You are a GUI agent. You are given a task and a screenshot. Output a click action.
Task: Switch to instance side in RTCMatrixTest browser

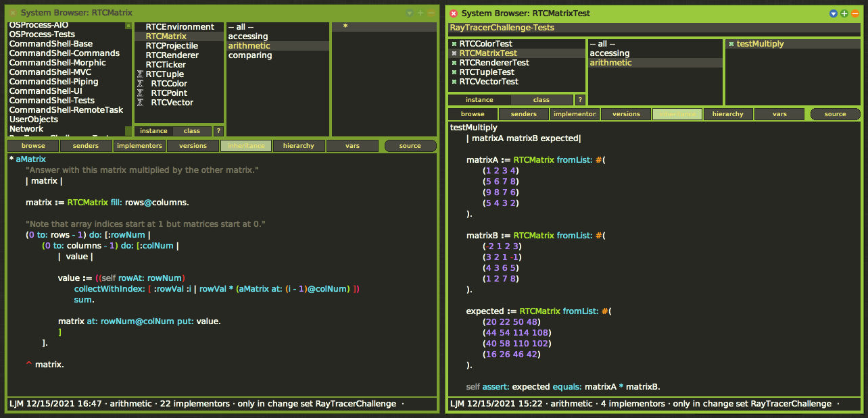coord(479,100)
